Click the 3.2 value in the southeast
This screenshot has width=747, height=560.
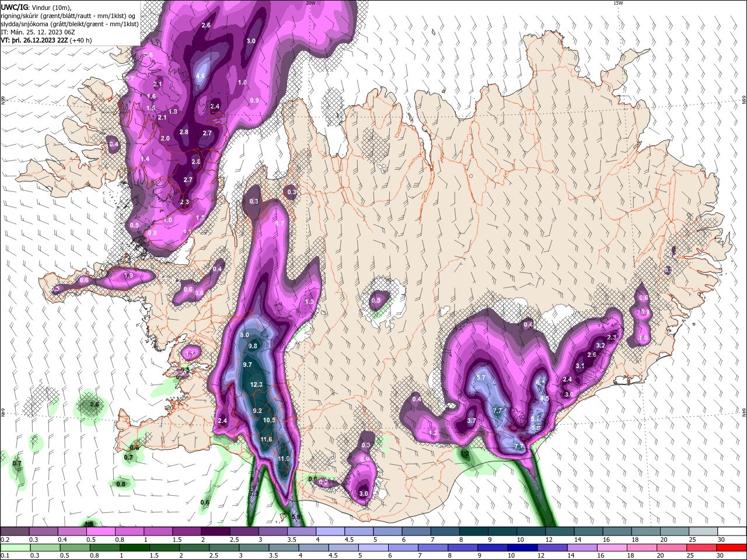coord(600,345)
